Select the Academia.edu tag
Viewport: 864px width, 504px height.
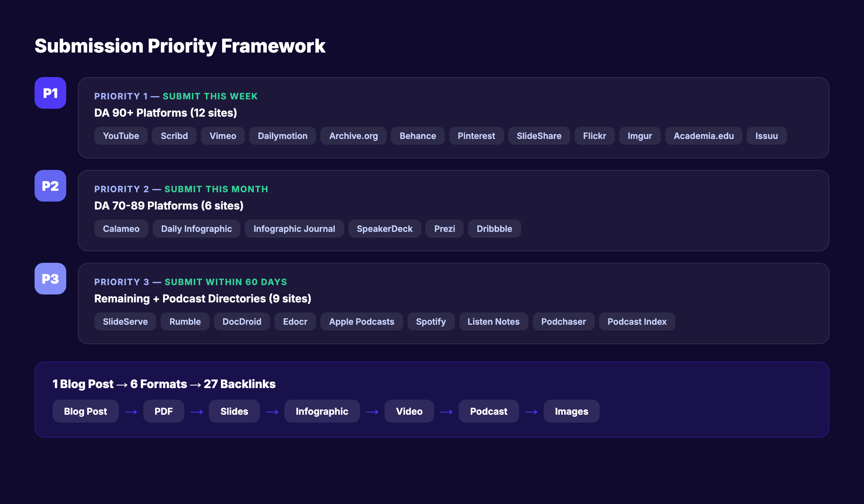(x=703, y=136)
